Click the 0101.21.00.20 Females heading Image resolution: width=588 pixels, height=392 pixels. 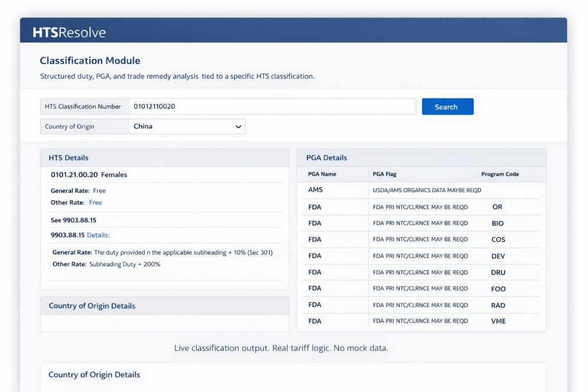[x=89, y=174]
